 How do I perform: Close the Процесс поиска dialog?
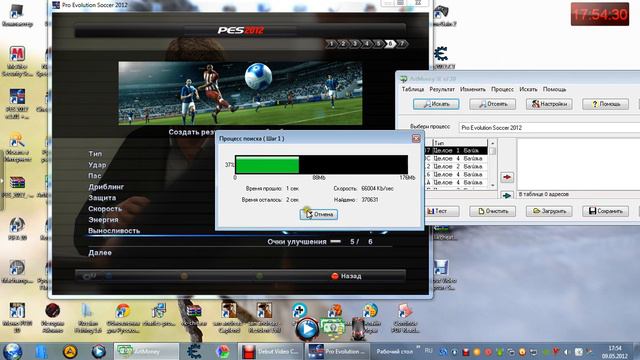[x=416, y=138]
